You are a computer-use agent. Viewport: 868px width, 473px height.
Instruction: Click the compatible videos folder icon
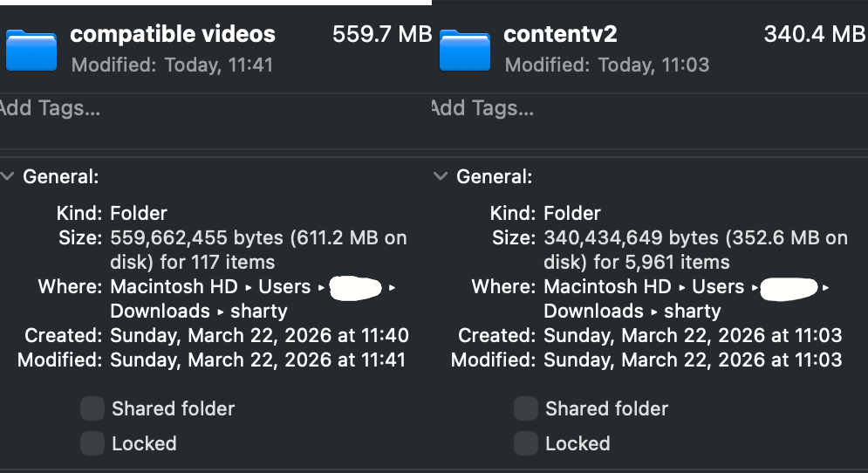tap(31, 50)
